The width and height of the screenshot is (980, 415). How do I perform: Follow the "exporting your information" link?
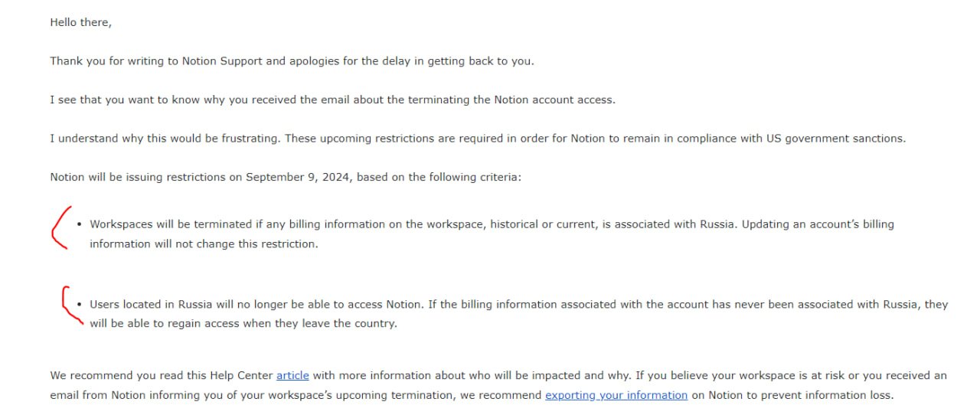point(616,396)
